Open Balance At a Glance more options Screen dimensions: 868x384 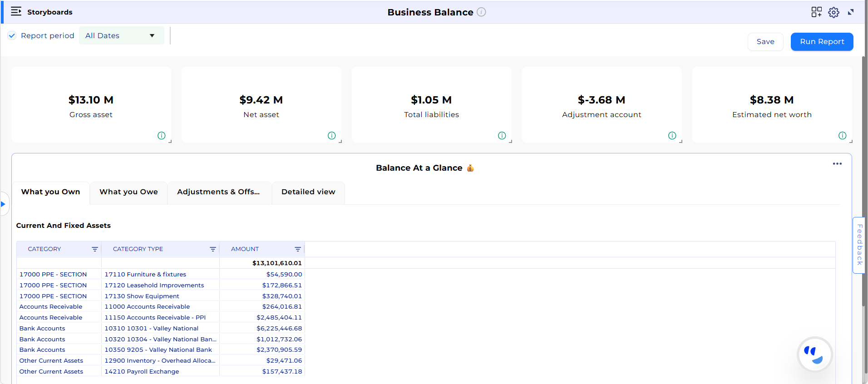(x=837, y=164)
